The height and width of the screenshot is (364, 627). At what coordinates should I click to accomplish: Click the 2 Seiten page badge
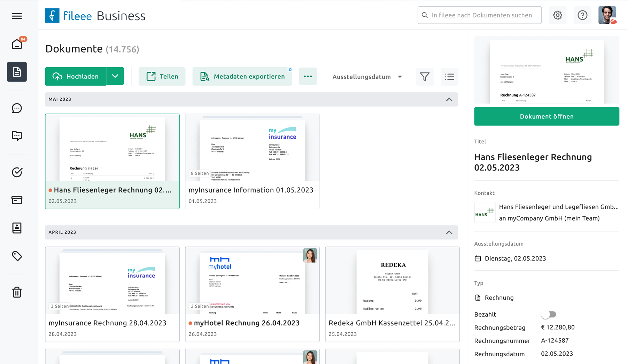pos(200,306)
